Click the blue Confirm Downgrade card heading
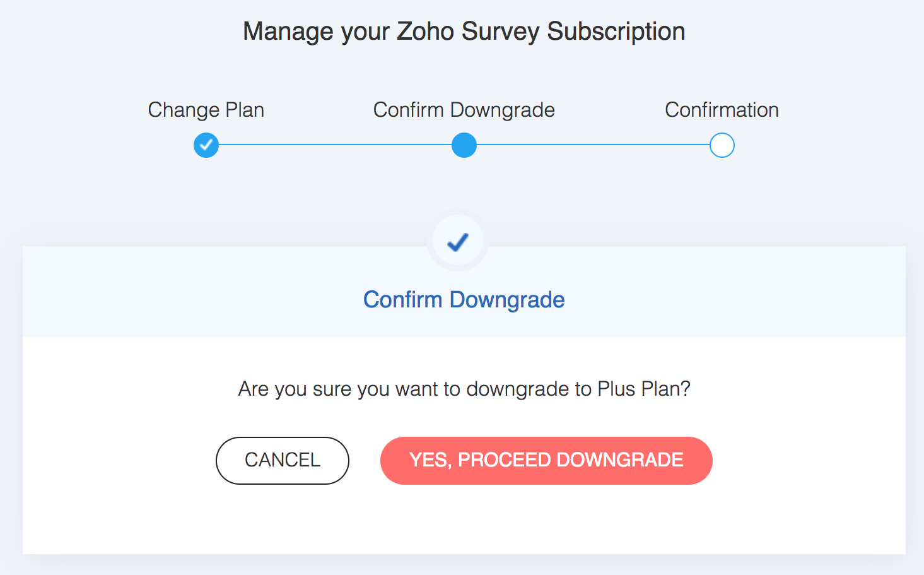The height and width of the screenshot is (575, 924). coord(464,300)
